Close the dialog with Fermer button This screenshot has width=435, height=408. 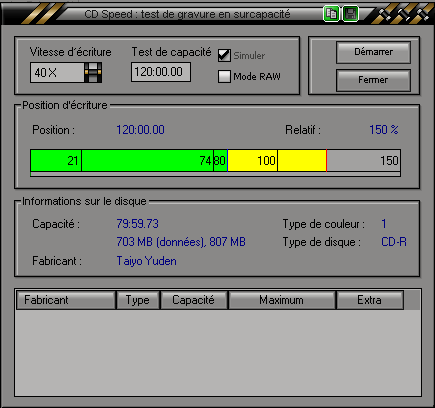click(x=373, y=80)
